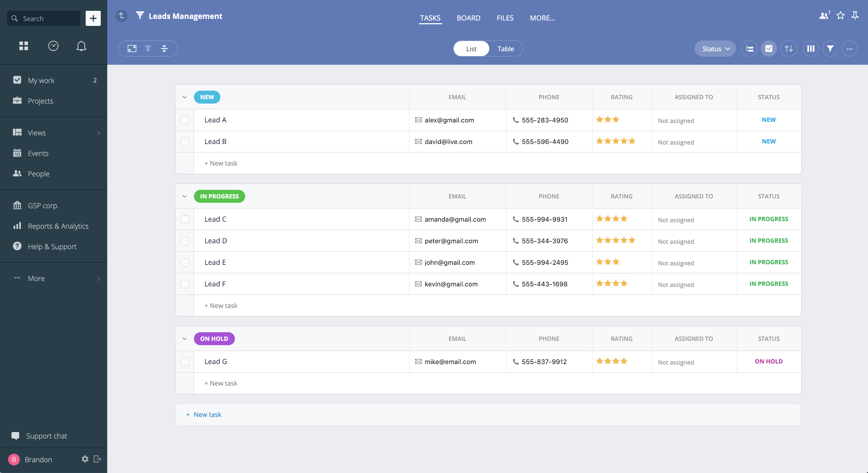Open the Status grouping dropdown
868x473 pixels.
(715, 49)
